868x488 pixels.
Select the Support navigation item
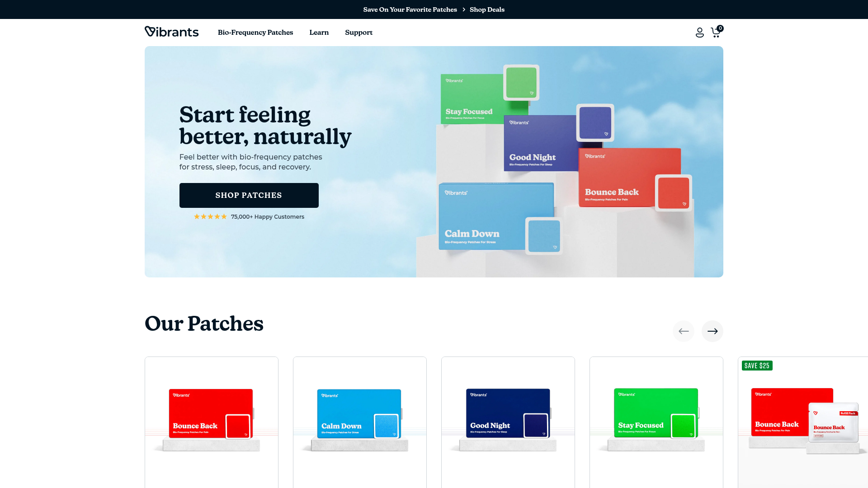(359, 32)
